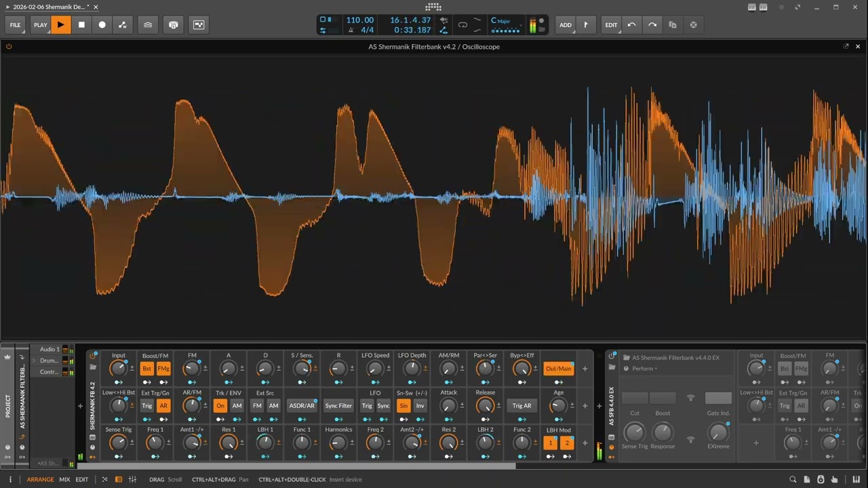Viewport: 868px width, 488px height.
Task: Click the info (i) icon in bottom-left corner
Action: point(10,480)
